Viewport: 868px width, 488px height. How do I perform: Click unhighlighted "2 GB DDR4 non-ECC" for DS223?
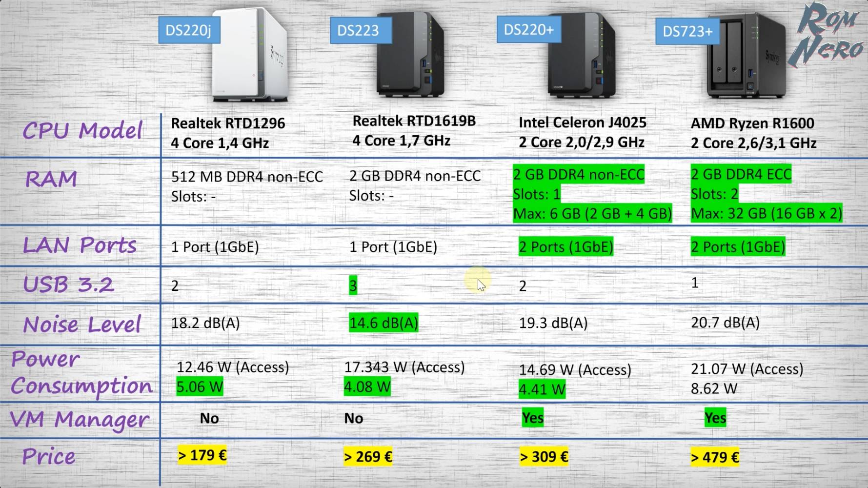point(415,176)
